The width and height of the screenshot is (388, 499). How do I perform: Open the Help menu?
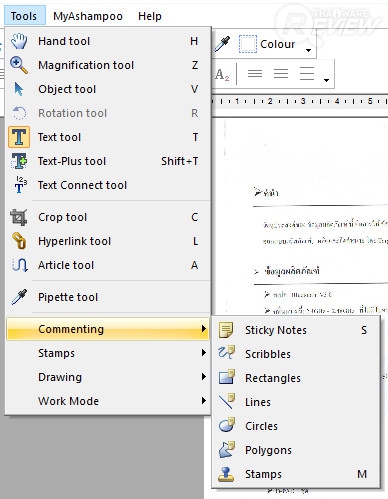150,16
